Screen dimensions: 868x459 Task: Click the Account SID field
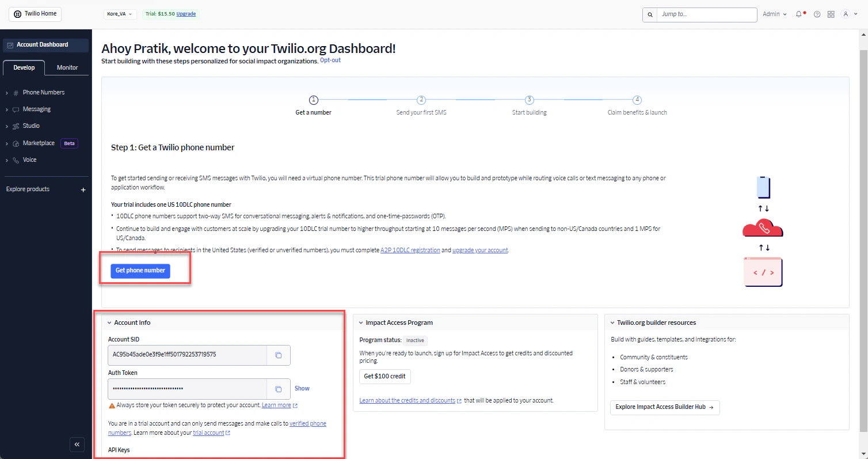tap(187, 355)
